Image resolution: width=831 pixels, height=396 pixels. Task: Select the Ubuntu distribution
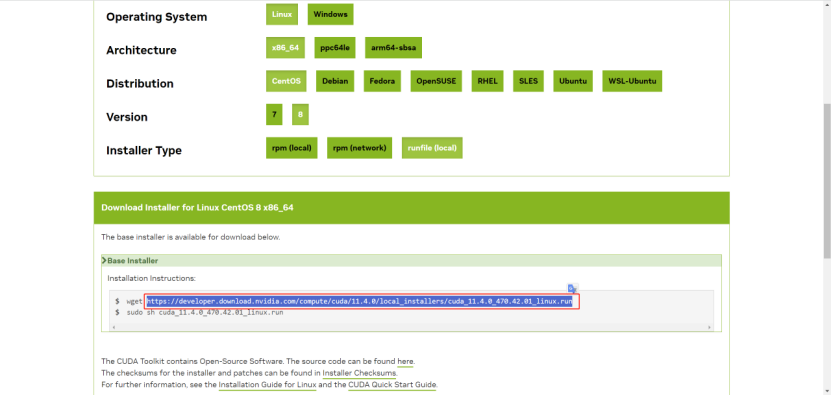(573, 81)
